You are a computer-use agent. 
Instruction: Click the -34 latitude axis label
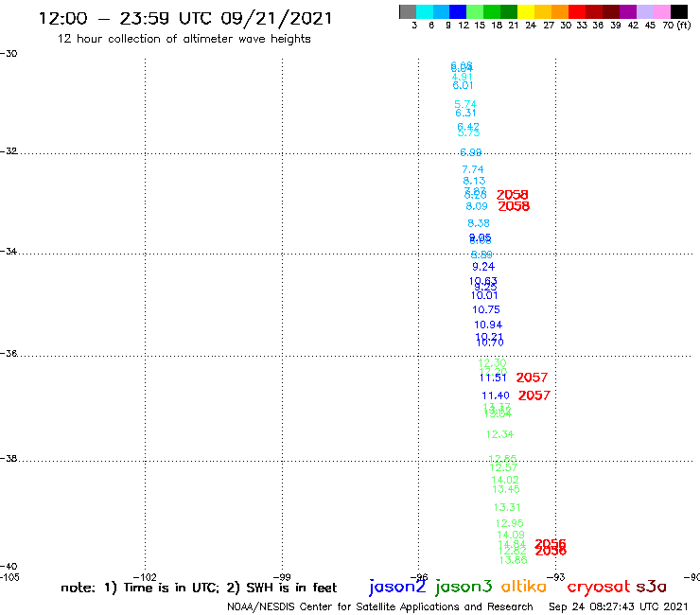(x=9, y=251)
